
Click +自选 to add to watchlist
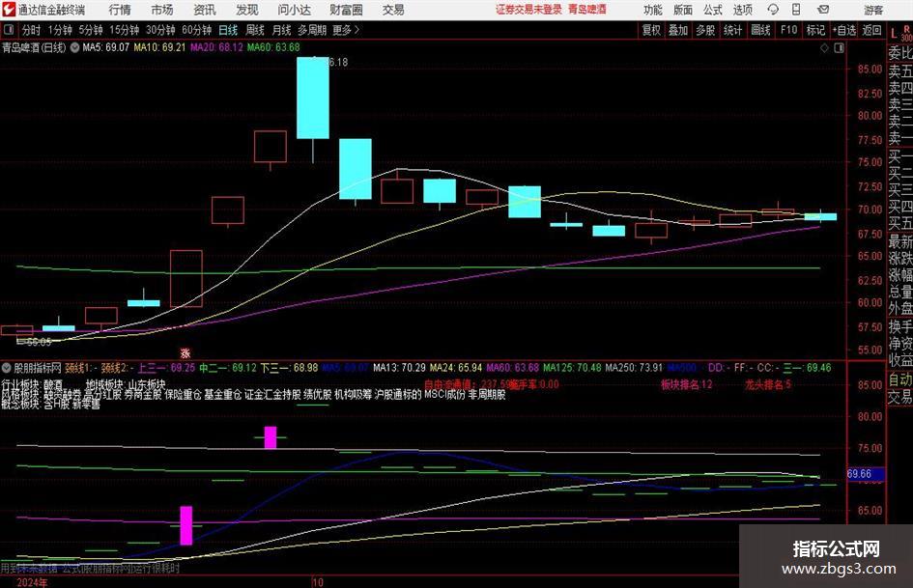[x=843, y=30]
